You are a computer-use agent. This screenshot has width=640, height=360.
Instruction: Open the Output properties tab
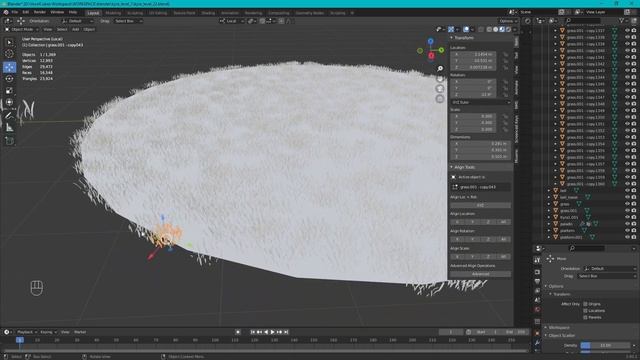click(537, 281)
